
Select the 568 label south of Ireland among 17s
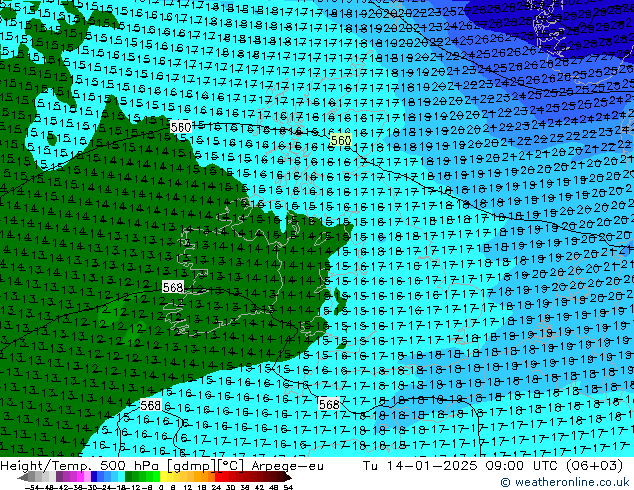coord(329,404)
